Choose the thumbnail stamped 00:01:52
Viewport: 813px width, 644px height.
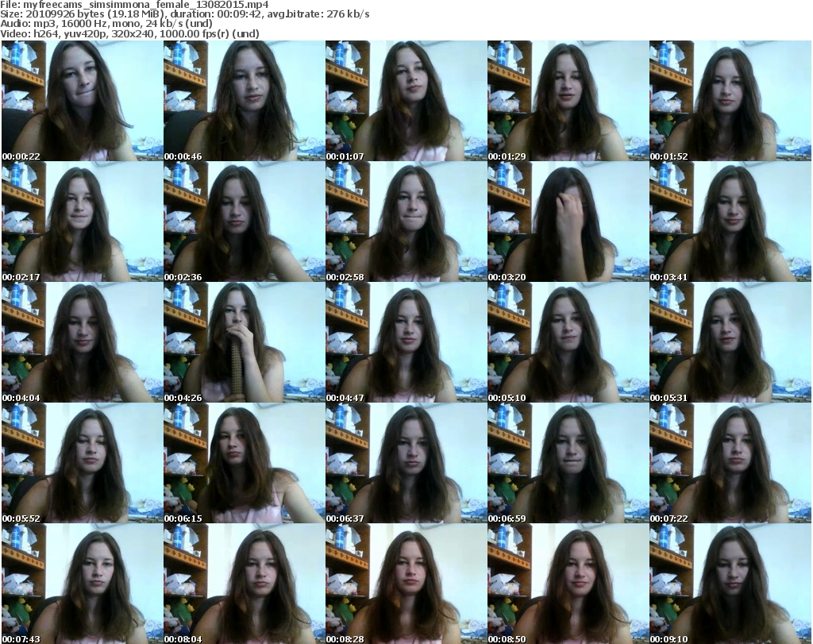[x=730, y=101]
